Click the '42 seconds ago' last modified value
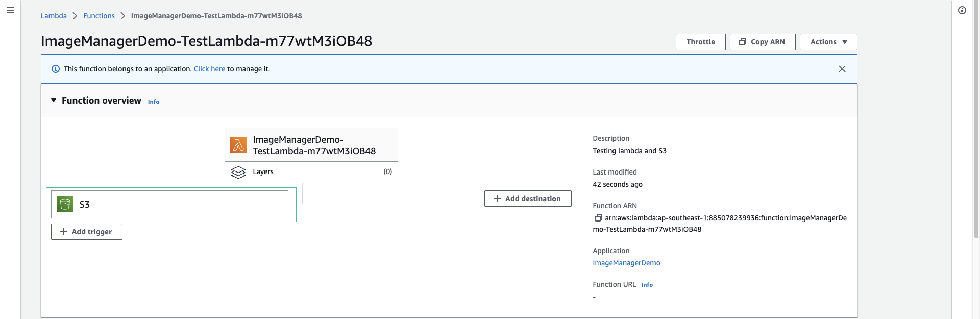The width and height of the screenshot is (980, 319). coord(618,184)
